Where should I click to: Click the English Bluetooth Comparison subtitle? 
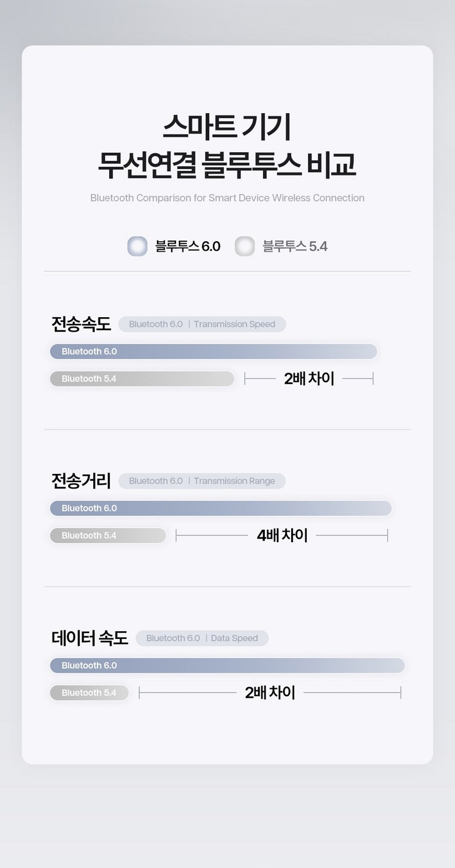tap(227, 198)
